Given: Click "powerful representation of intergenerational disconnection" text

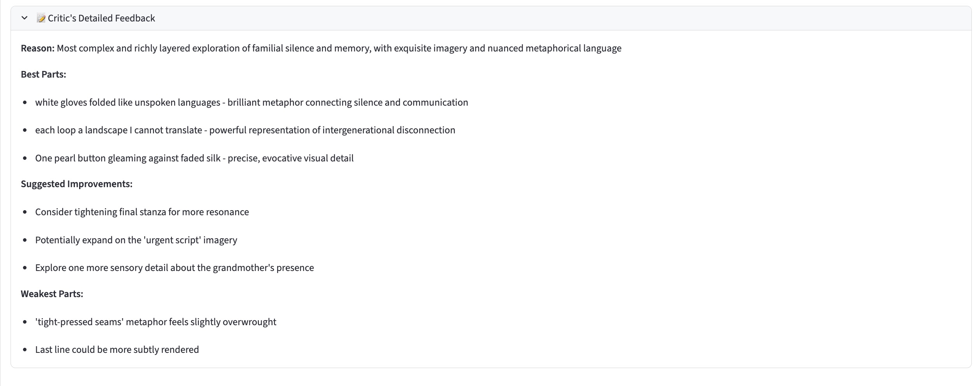Looking at the screenshot, I should (332, 130).
